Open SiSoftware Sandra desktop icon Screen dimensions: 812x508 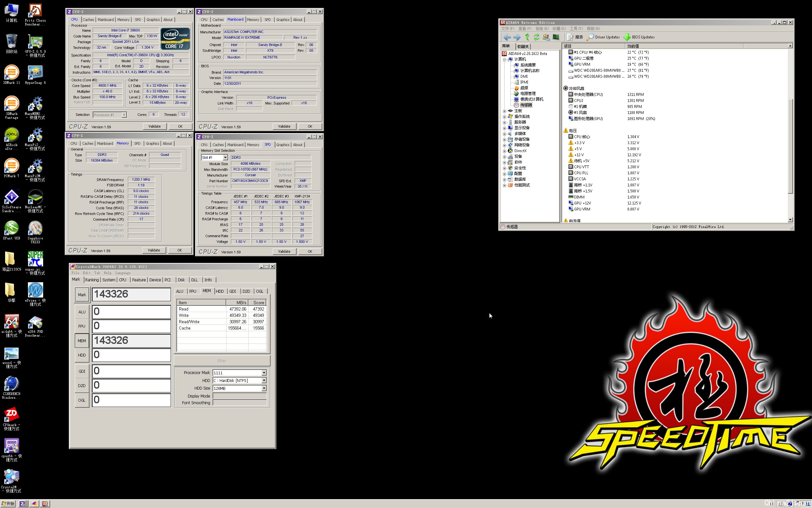(x=11, y=201)
